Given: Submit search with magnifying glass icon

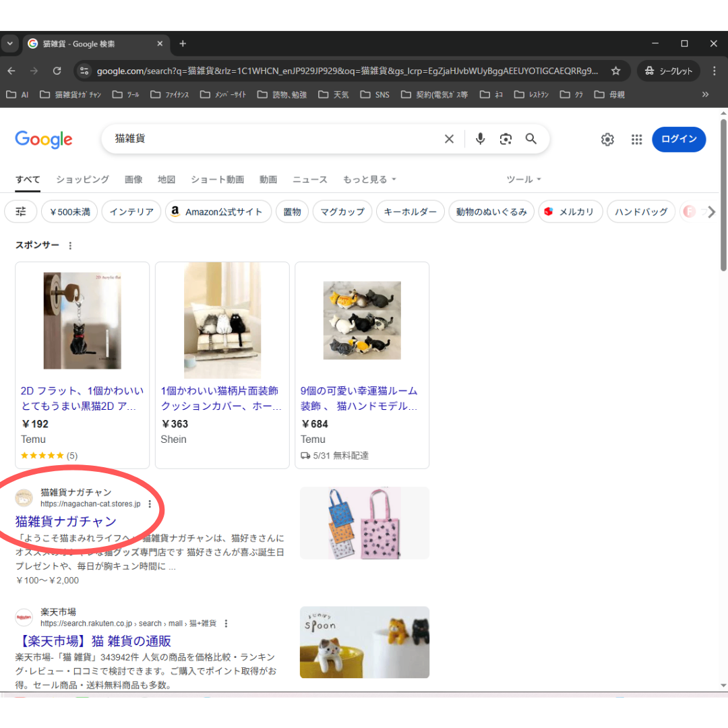Looking at the screenshot, I should pos(530,139).
